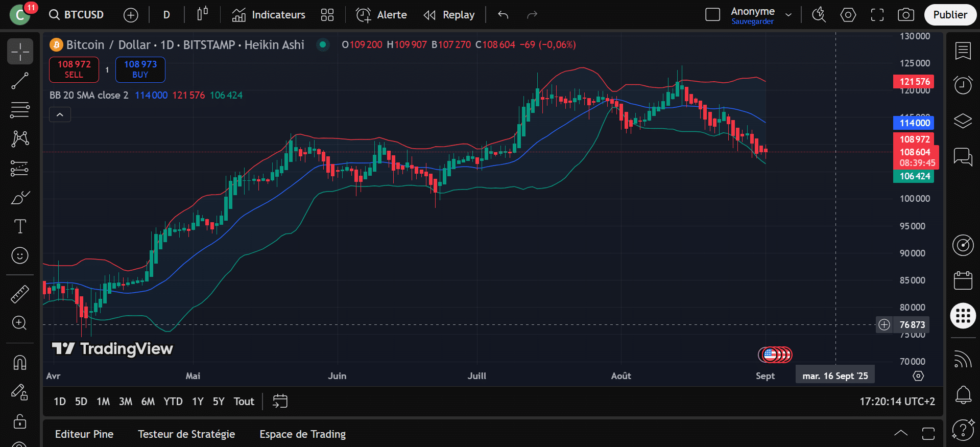This screenshot has height=447, width=980.
Task: Take a chart snapshot with camera icon
Action: click(905, 15)
